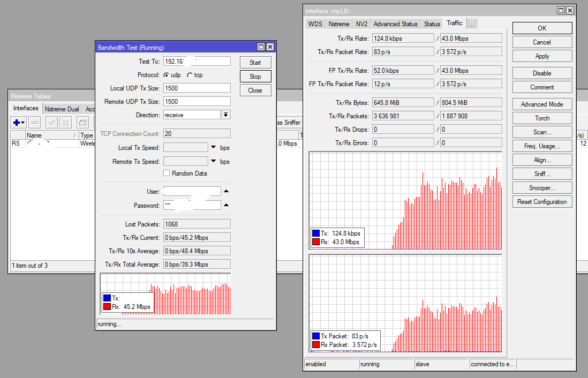Enable the Random Data checkbox
The image size is (588, 378).
click(x=167, y=173)
